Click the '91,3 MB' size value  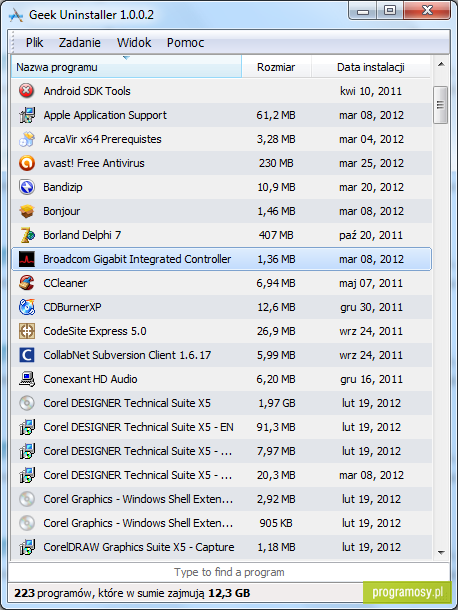click(x=276, y=427)
